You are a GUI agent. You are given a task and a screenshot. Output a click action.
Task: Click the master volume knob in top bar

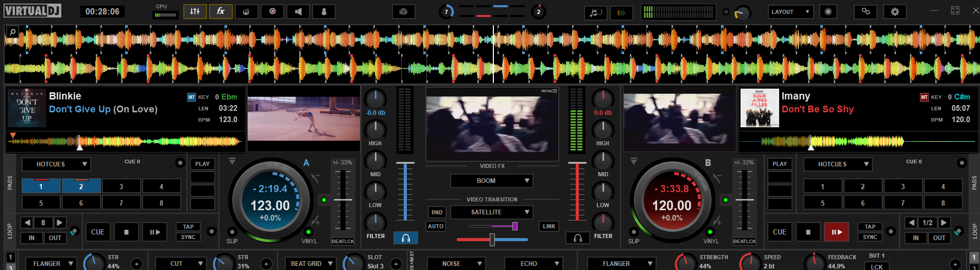pyautogui.click(x=742, y=12)
